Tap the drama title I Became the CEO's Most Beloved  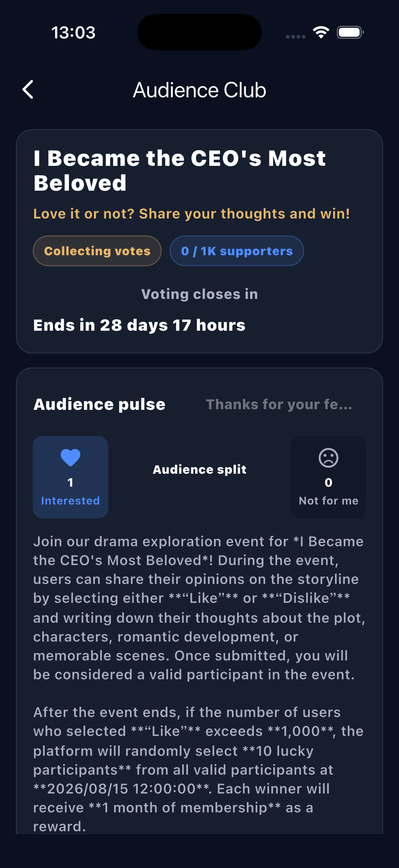tap(179, 170)
